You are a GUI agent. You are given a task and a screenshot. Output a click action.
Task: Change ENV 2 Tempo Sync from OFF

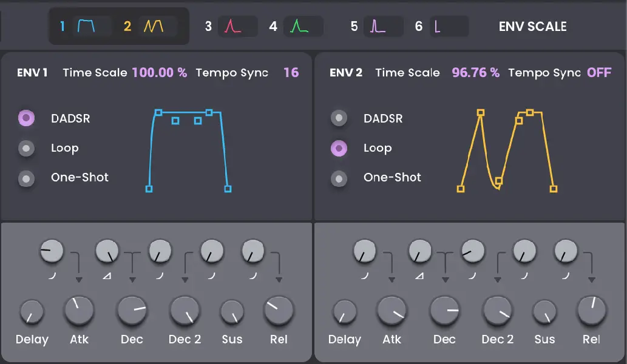pyautogui.click(x=600, y=72)
